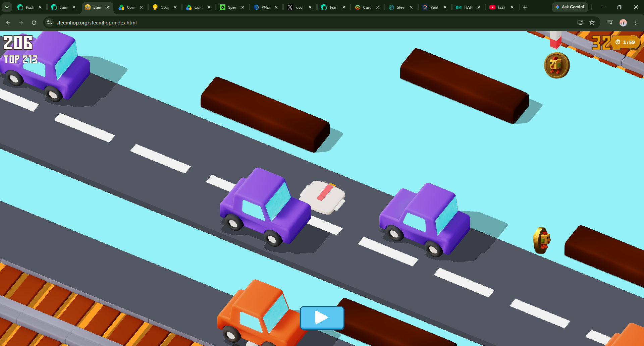
Task: Open the Chrome three-dot menu
Action: click(x=636, y=22)
